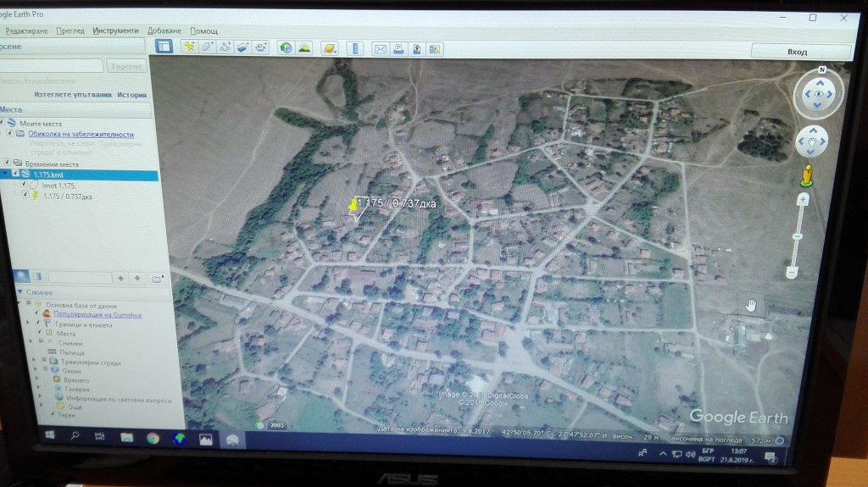Image resolution: width=868 pixels, height=487 pixels.
Task: Toggle sunlight across the landscape icon
Action: (x=303, y=47)
